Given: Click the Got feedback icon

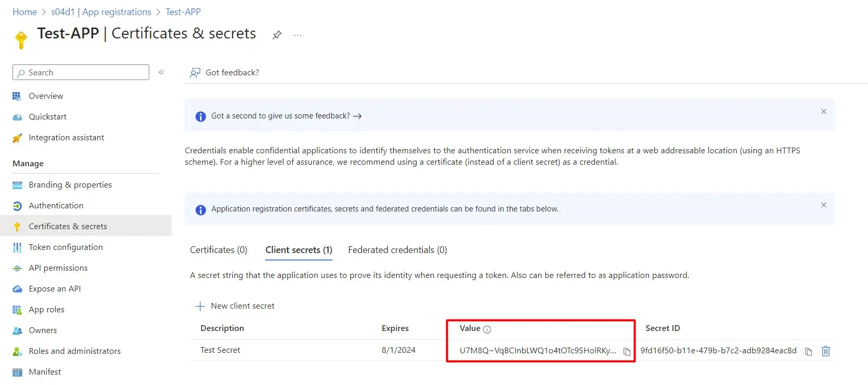Looking at the screenshot, I should tap(195, 73).
